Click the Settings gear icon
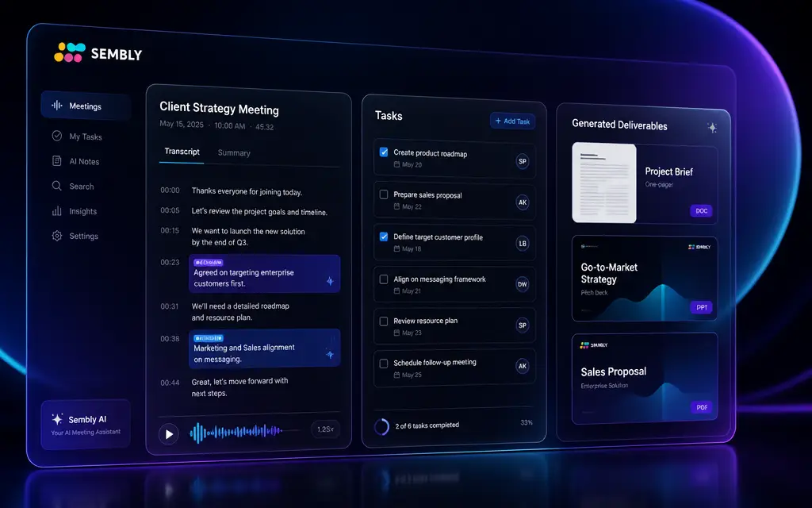 [x=57, y=236]
